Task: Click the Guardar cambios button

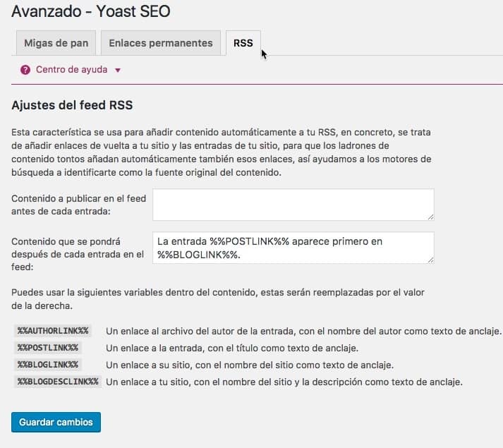Action: point(56,422)
